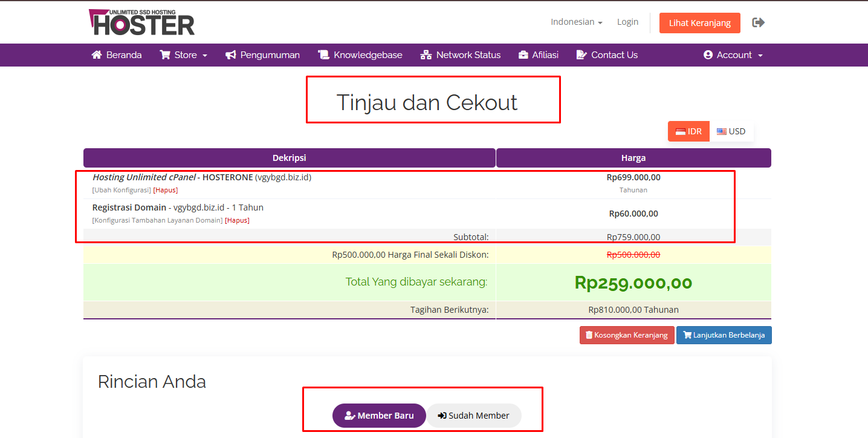Image resolution: width=868 pixels, height=438 pixels.
Task: Open Afiliasi via its briefcase icon
Action: pos(522,54)
